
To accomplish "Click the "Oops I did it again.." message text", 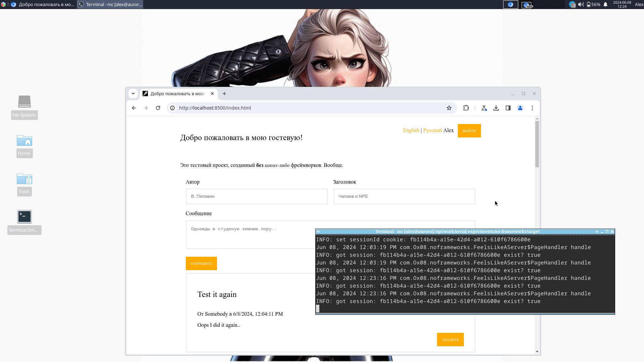I will pyautogui.click(x=219, y=325).
